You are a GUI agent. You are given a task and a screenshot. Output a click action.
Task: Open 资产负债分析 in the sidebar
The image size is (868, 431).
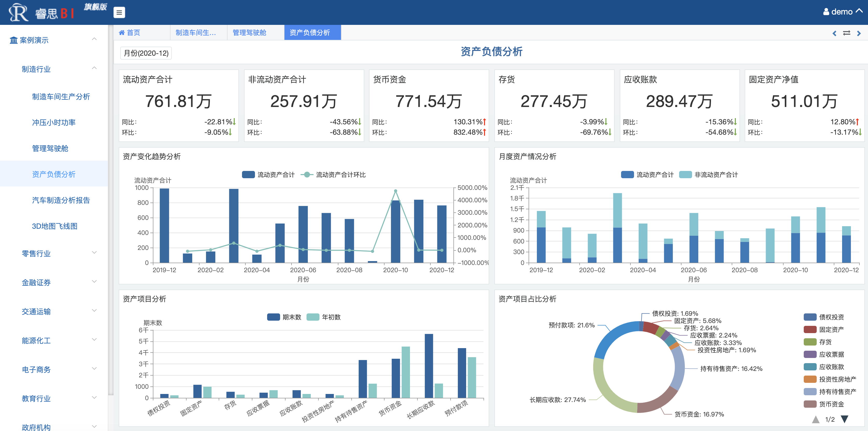click(x=54, y=174)
